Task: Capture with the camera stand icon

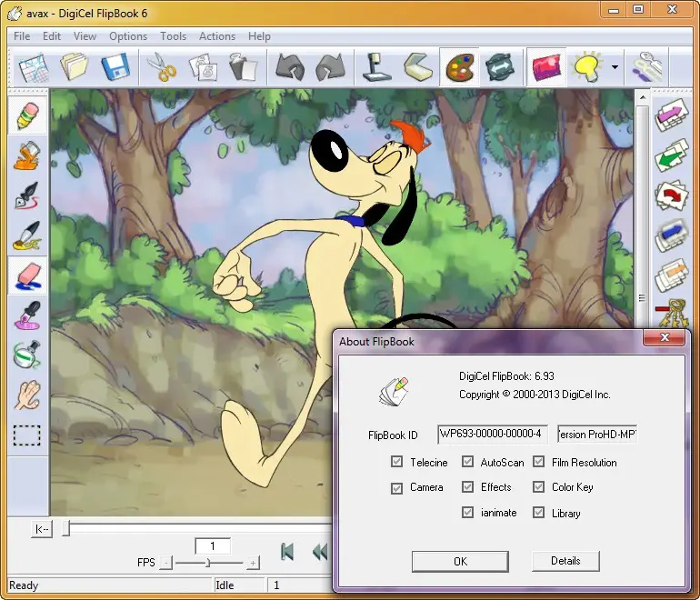Action: tap(375, 67)
